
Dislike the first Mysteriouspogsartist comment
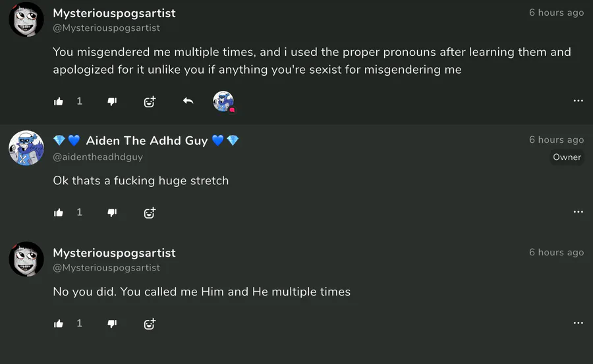coord(112,101)
